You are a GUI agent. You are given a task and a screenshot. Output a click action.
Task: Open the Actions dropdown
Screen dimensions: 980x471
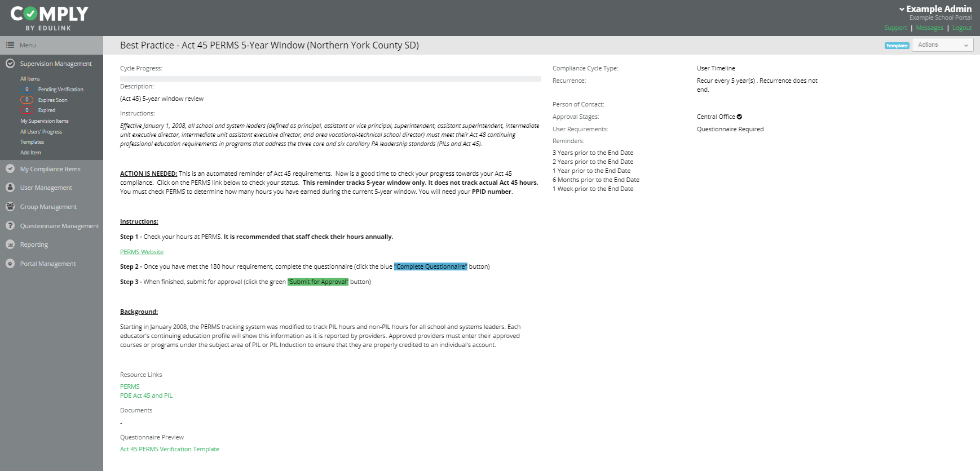943,45
